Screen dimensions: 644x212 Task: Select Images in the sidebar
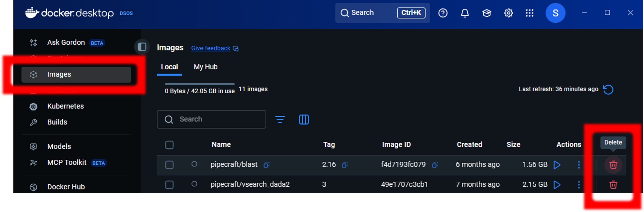point(76,74)
